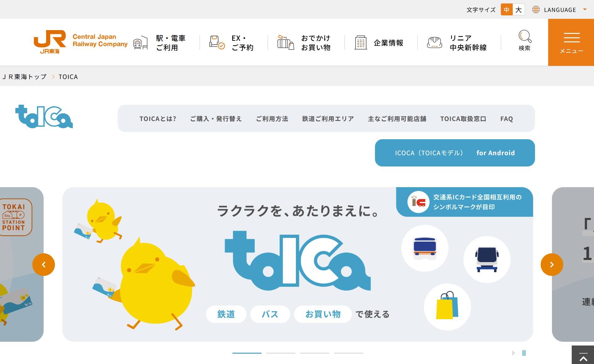This screenshot has height=364, width=594.
Task: Select the リニア中央新幹線 maglev icon
Action: (435, 42)
